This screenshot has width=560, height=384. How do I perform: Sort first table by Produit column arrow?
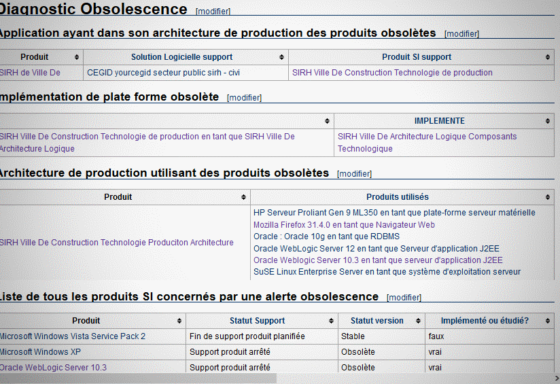point(76,57)
